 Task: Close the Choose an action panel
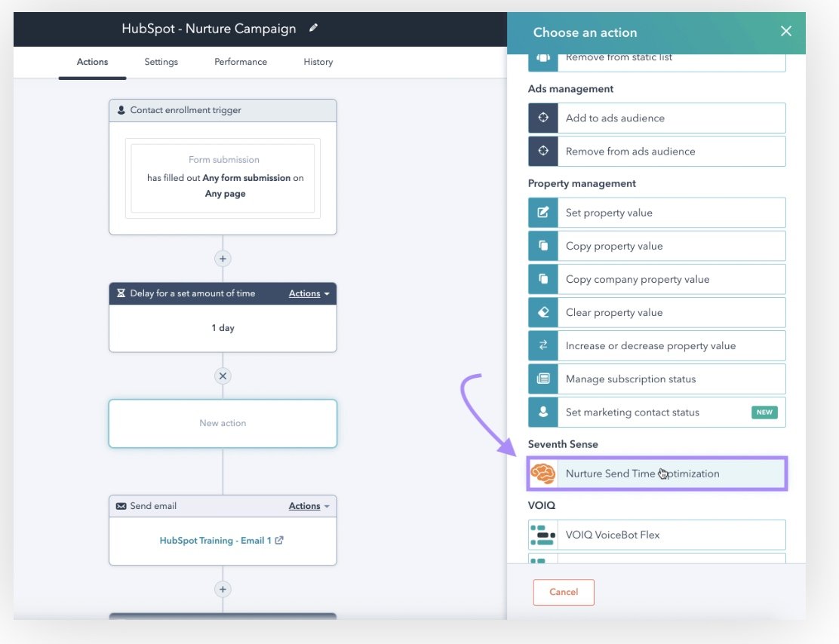[x=785, y=31]
